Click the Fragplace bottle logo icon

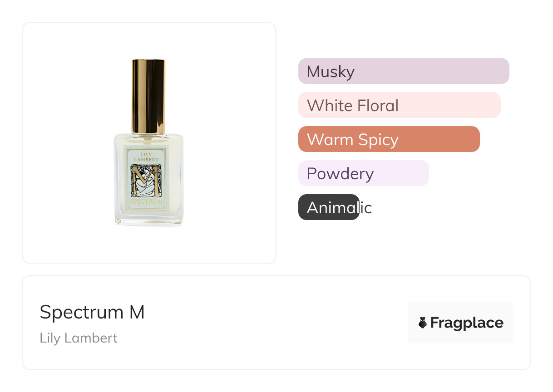422,323
